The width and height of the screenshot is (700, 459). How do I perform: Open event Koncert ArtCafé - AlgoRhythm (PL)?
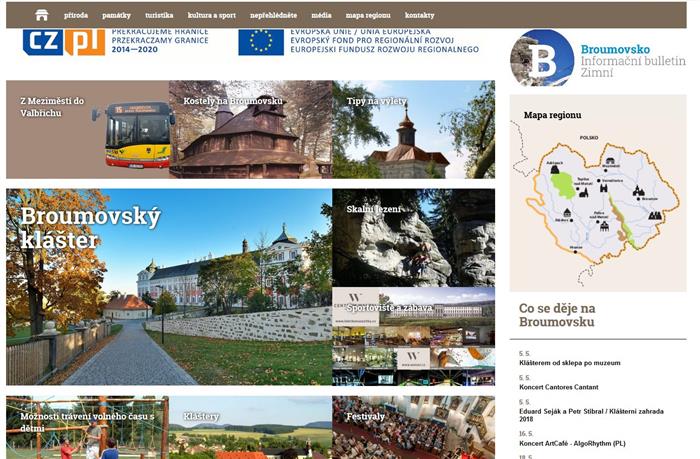click(x=572, y=443)
